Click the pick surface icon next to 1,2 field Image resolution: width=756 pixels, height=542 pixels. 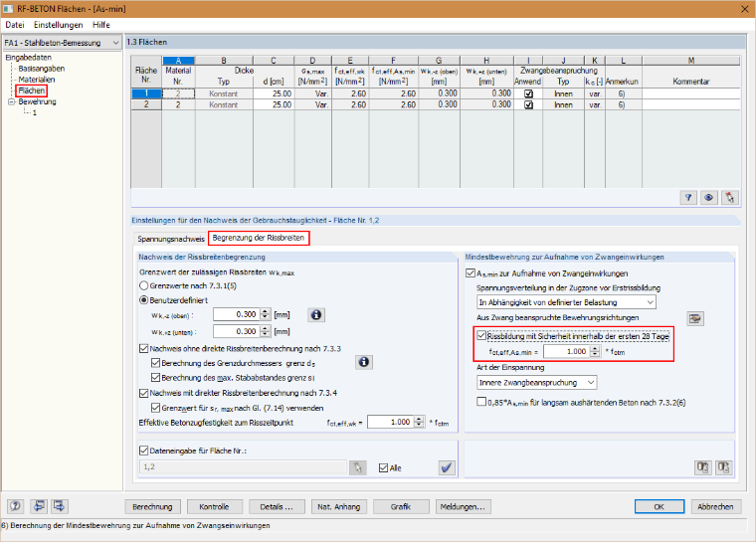358,467
